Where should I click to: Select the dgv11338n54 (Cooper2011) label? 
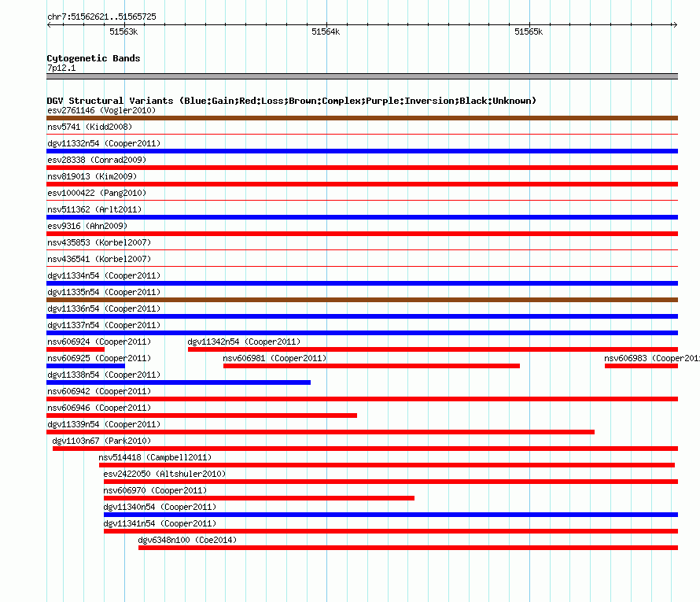[x=104, y=375]
